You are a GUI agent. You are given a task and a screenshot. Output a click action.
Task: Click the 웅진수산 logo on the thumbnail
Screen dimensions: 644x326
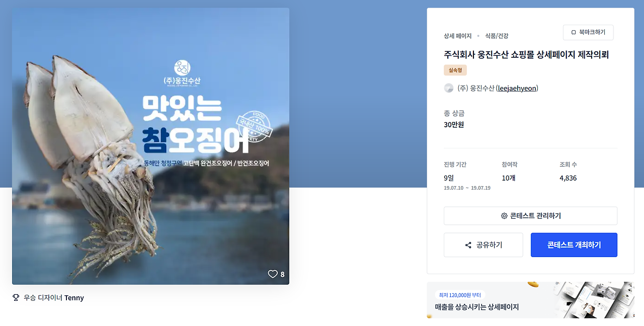[182, 73]
